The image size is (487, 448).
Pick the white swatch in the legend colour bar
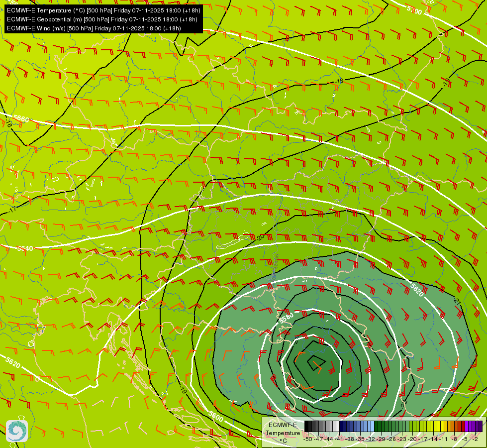tap(338, 426)
